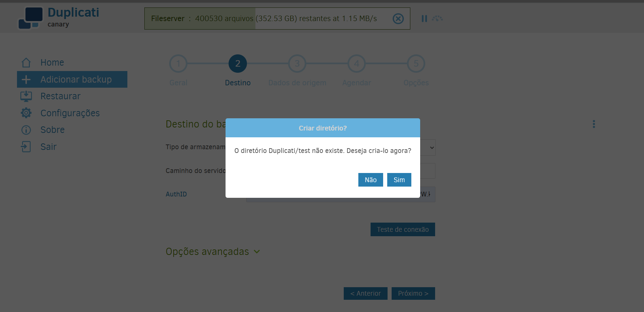Image resolution: width=644 pixels, height=312 pixels.
Task: Click the Sobre info icon
Action: point(26,130)
